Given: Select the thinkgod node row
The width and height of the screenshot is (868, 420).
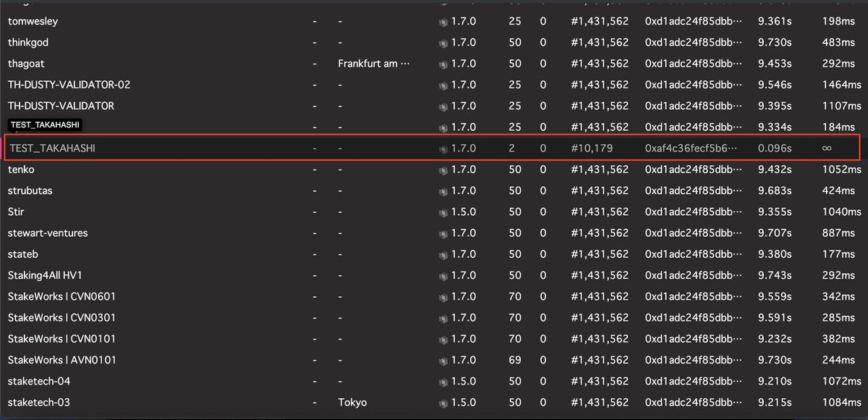Looking at the screenshot, I should click(28, 43).
